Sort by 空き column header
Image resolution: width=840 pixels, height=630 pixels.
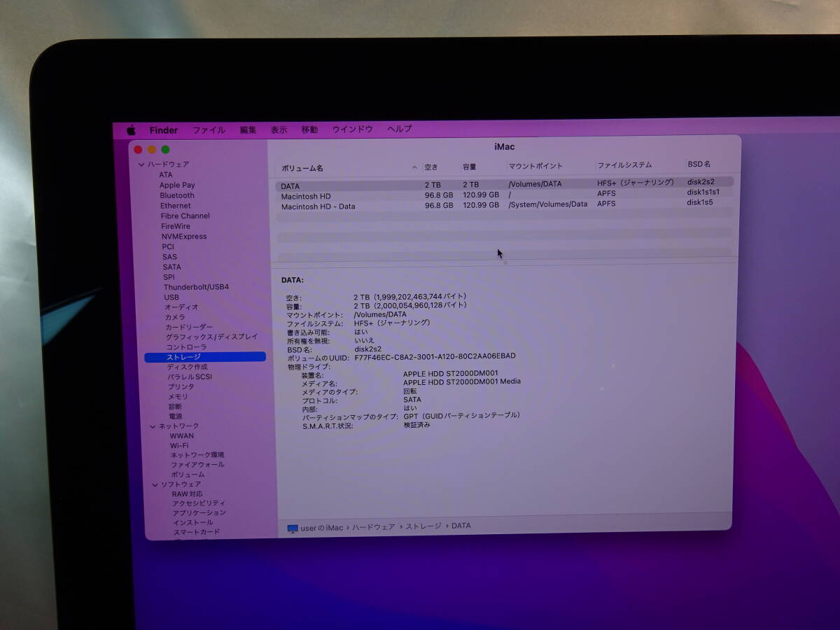[431, 167]
